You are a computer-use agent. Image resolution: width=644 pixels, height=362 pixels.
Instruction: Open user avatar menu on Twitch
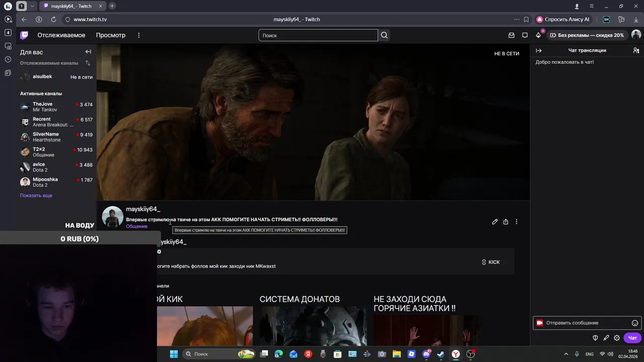click(636, 35)
